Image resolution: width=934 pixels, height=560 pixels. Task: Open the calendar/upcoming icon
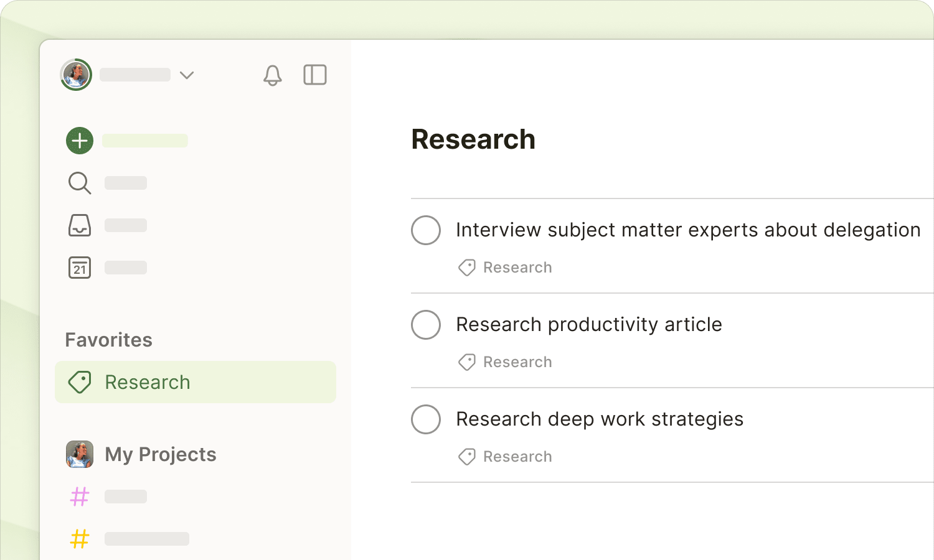(79, 268)
